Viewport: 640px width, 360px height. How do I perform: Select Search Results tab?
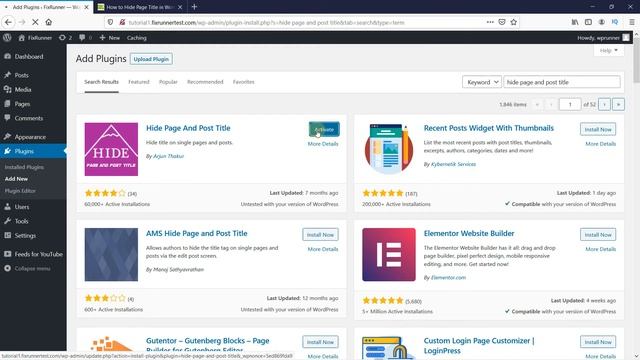pos(101,82)
